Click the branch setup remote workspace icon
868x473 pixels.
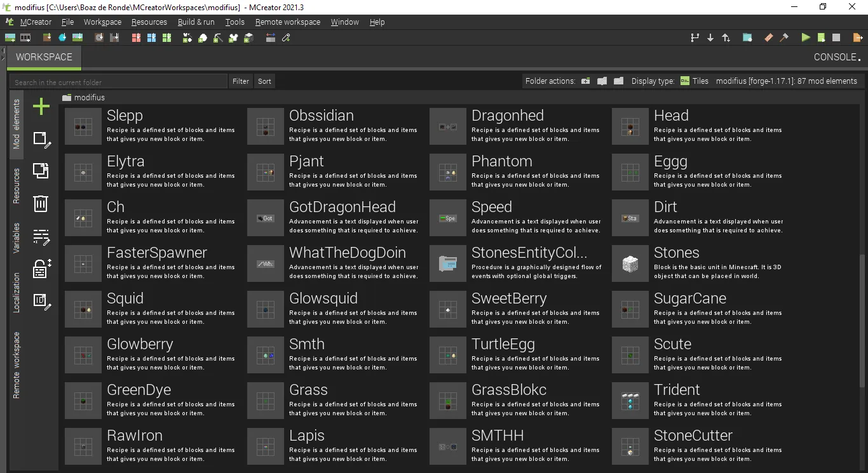coord(695,38)
